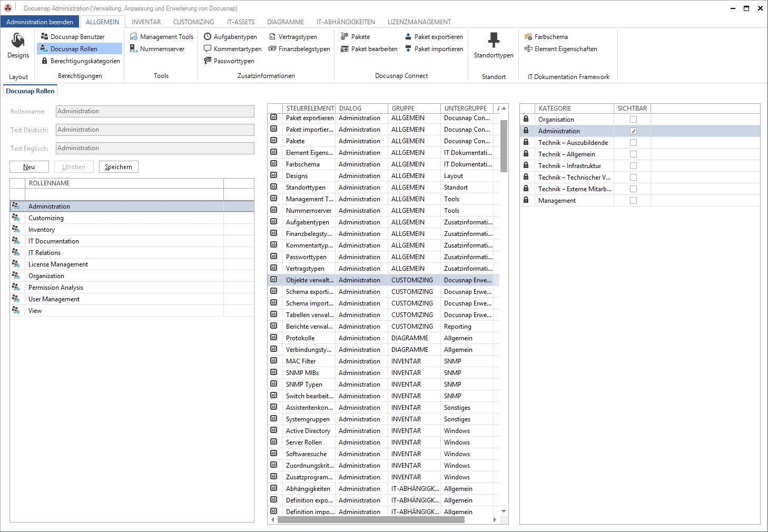Viewport: 768px width, 532px height.
Task: Open Standorttypen pin icon
Action: [494, 40]
